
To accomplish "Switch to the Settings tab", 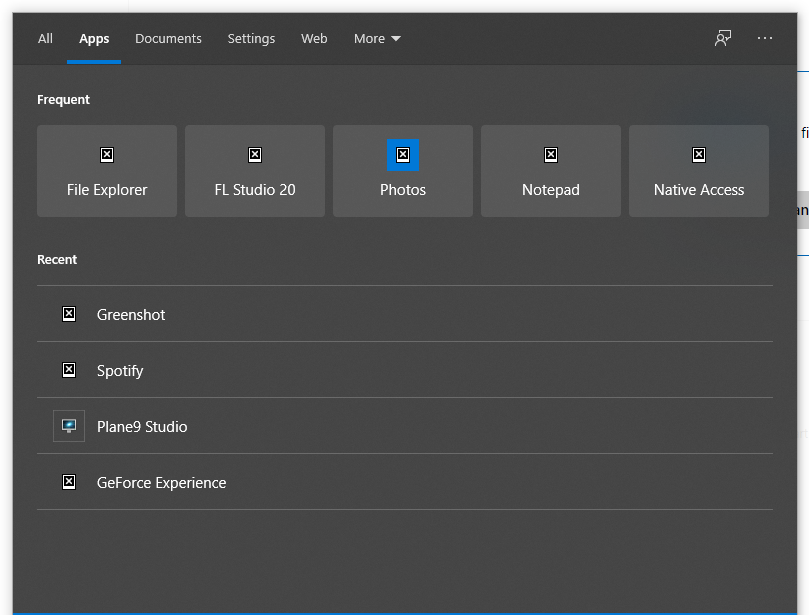I will pos(251,38).
